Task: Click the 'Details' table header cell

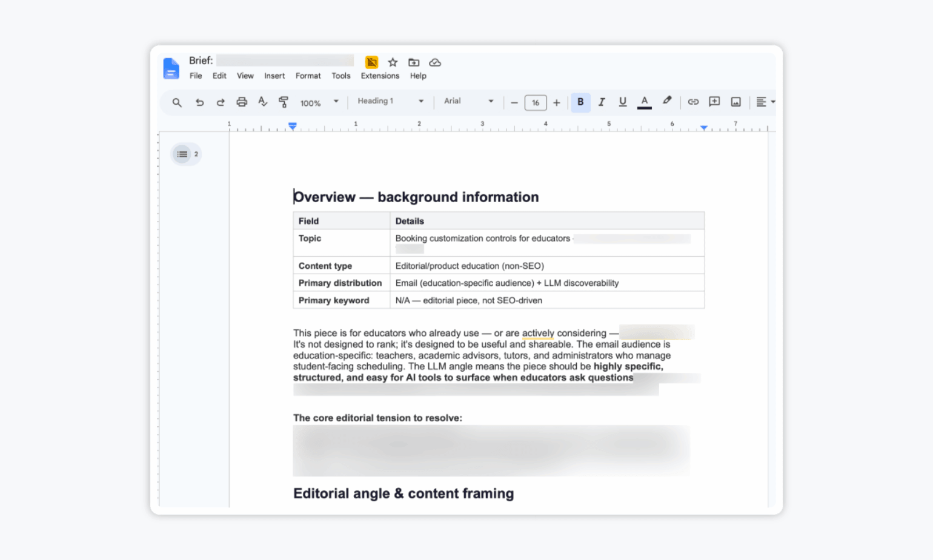Action: click(547, 221)
